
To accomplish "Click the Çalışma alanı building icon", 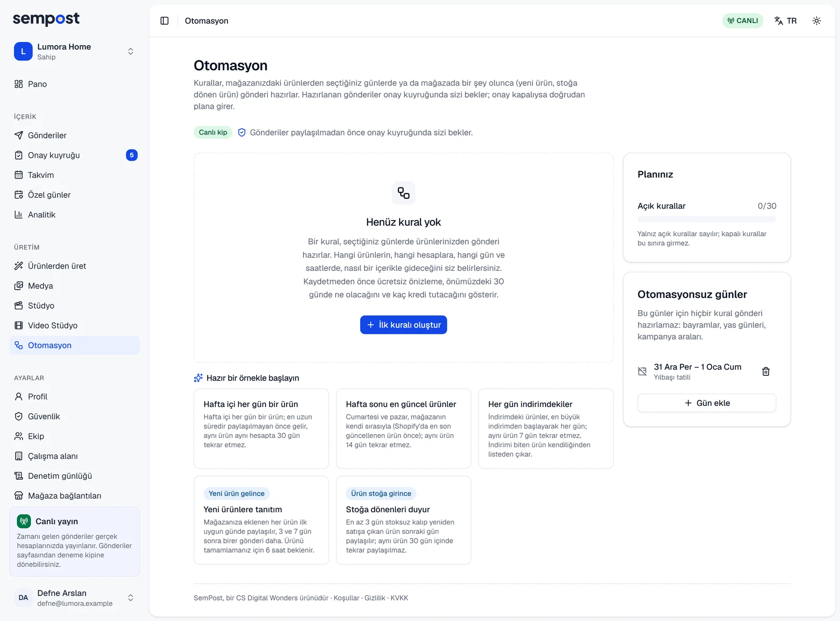I will coord(19,456).
